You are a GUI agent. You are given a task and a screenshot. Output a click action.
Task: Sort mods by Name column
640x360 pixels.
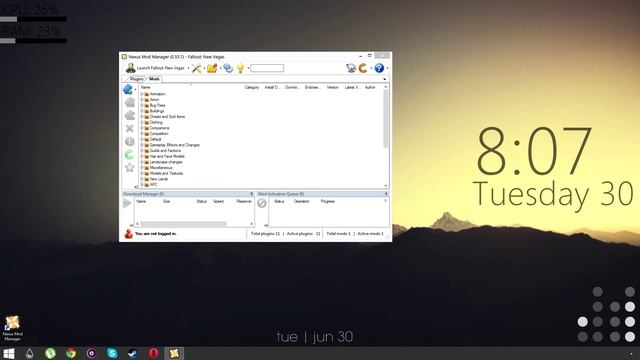pyautogui.click(x=146, y=87)
